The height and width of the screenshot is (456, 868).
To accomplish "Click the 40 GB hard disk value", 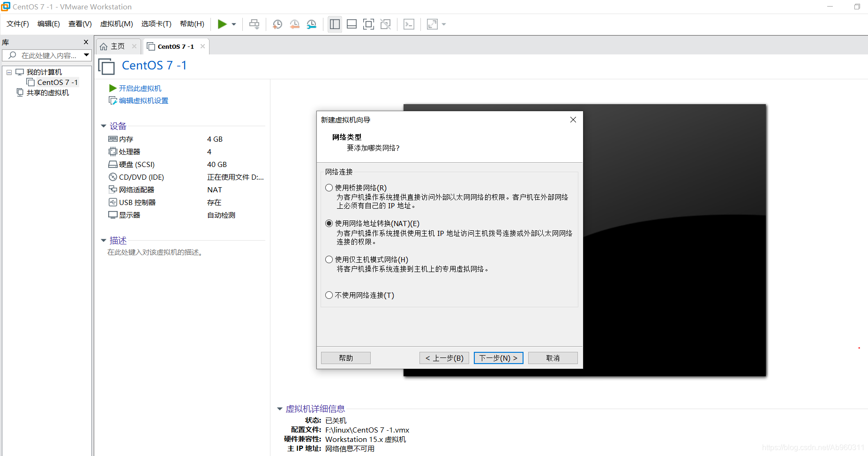I will click(217, 164).
